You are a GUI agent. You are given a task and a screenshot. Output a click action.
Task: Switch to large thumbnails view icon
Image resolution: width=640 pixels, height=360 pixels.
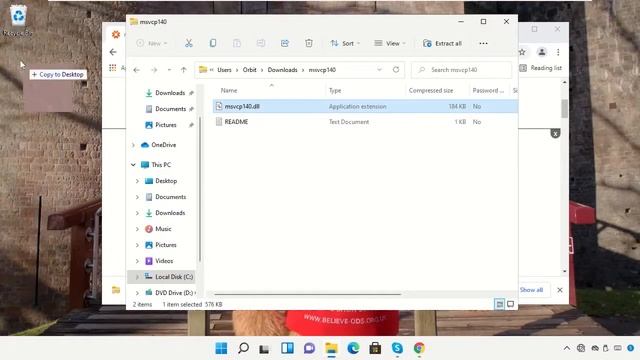click(x=511, y=304)
